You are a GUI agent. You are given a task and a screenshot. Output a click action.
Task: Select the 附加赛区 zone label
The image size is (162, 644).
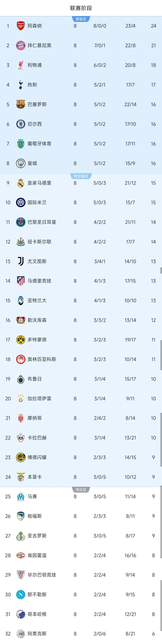coord(81,176)
